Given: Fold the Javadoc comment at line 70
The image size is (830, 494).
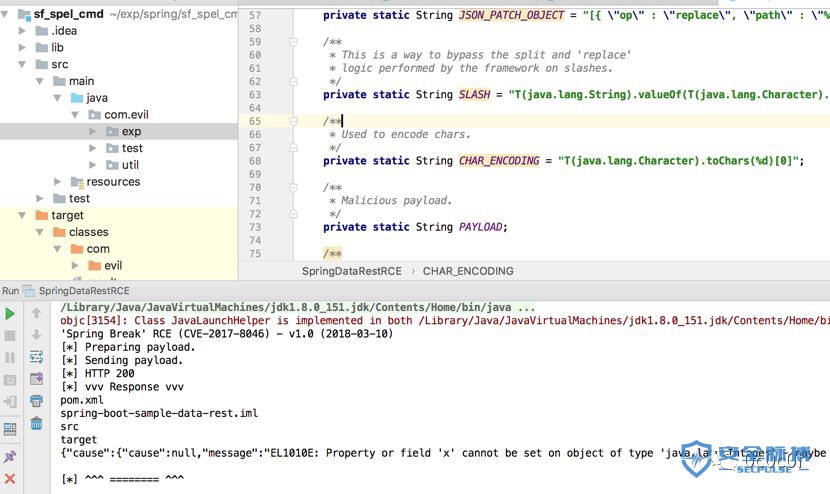Looking at the screenshot, I should [293, 187].
